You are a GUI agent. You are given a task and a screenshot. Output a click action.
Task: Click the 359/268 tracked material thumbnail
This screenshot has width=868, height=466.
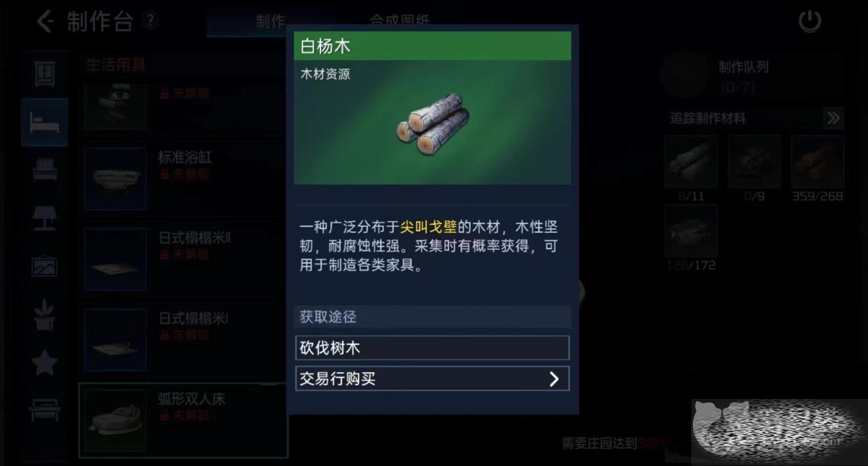817,161
